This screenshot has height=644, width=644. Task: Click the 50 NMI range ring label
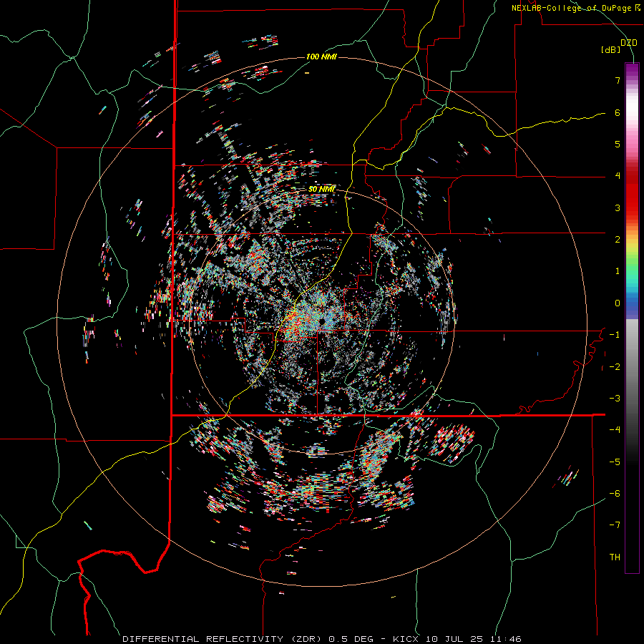point(321,189)
